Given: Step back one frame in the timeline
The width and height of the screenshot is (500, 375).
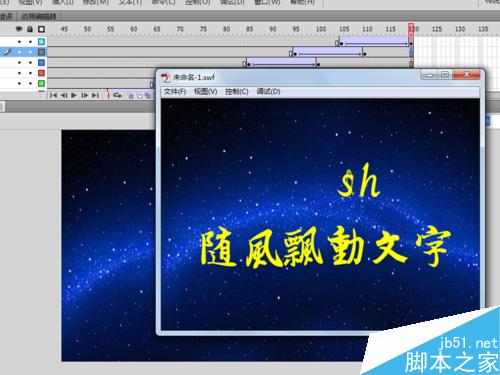Looking at the screenshot, I should tap(63, 95).
